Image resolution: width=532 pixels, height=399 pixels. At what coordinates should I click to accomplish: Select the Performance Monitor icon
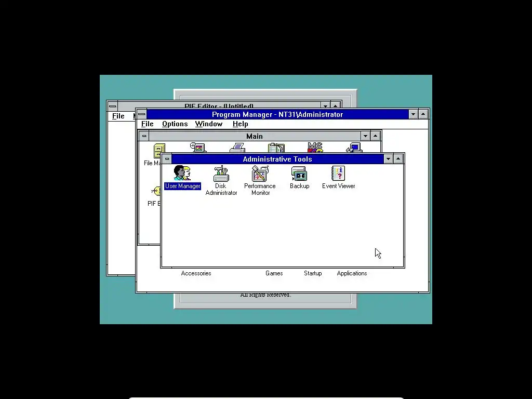260,174
